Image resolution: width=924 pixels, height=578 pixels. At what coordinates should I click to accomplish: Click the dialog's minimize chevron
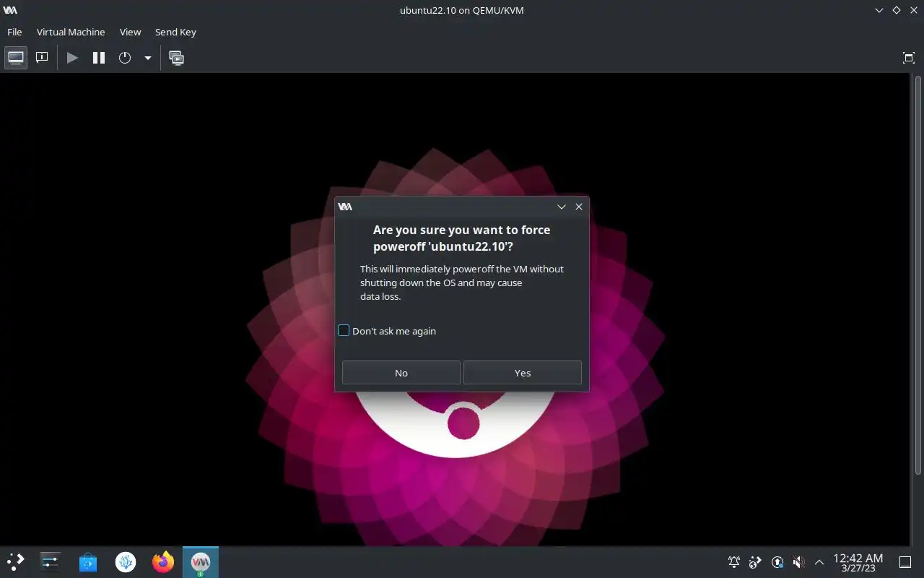(x=561, y=207)
